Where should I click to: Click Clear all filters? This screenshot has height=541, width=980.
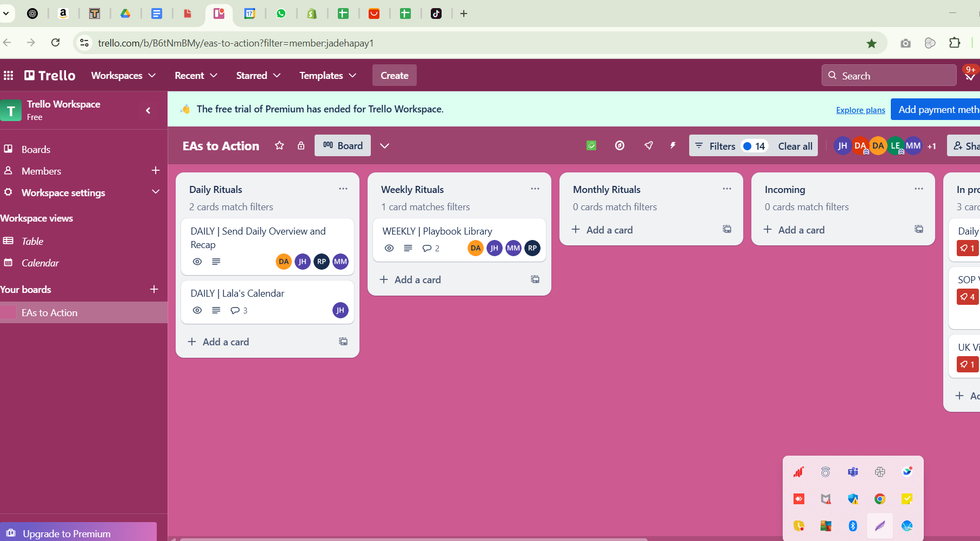tap(795, 146)
